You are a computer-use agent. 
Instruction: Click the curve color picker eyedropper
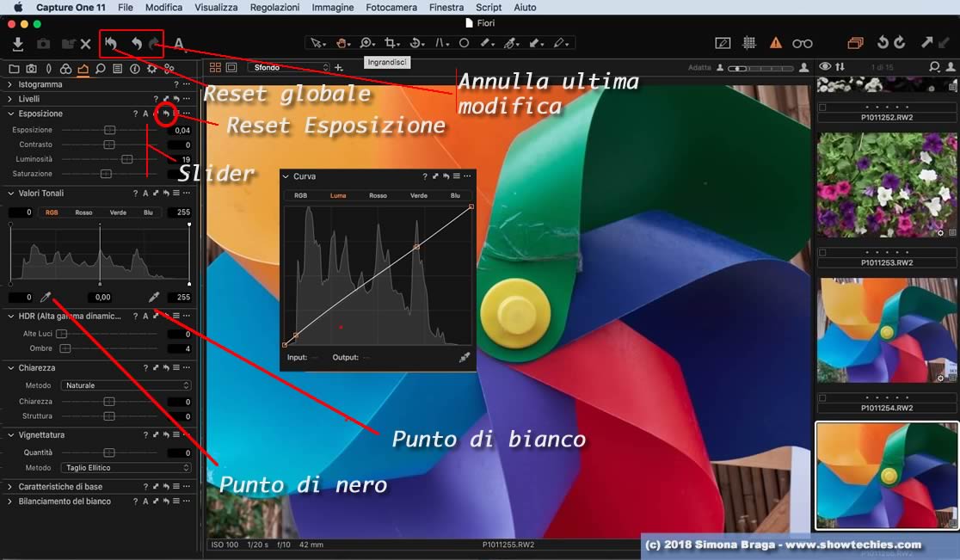465,357
